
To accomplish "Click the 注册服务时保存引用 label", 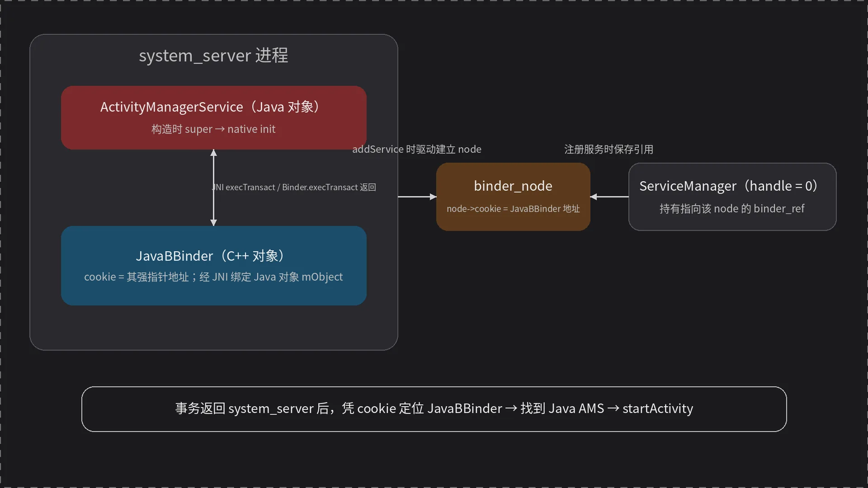I will point(609,150).
